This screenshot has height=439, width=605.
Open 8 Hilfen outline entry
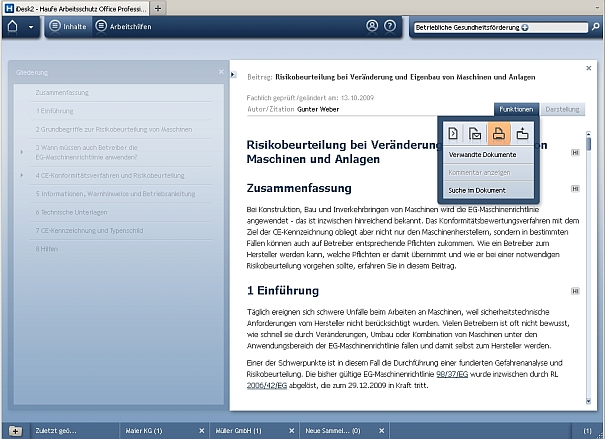click(47, 249)
